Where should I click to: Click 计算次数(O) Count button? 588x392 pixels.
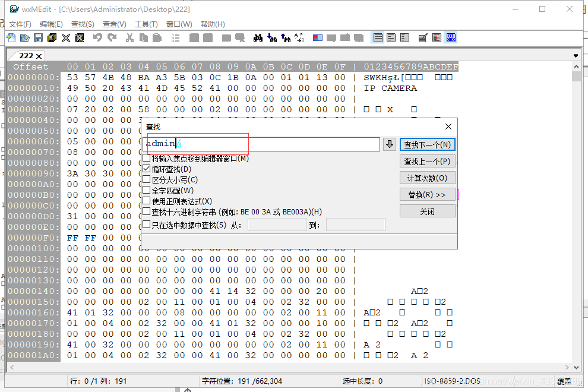[428, 178]
